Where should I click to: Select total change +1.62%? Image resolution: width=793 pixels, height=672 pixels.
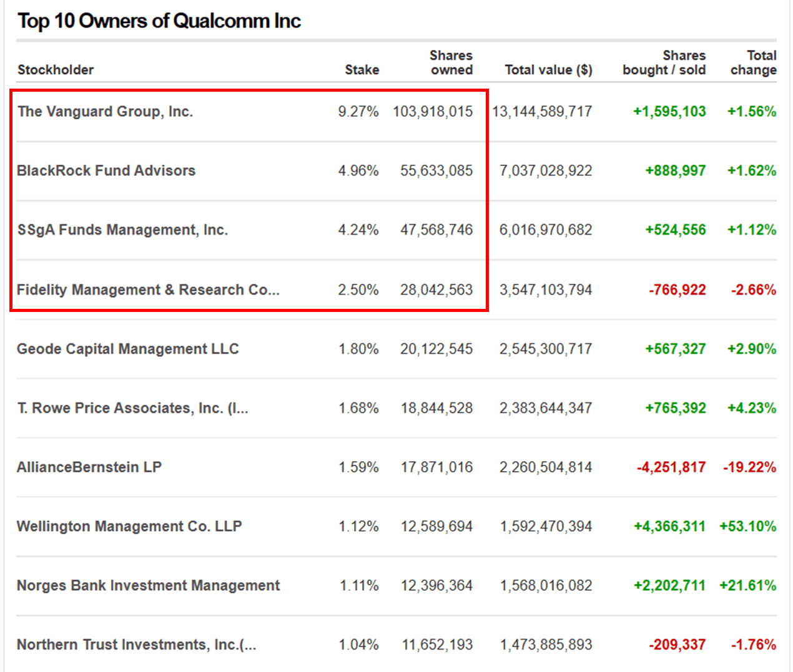pos(752,171)
